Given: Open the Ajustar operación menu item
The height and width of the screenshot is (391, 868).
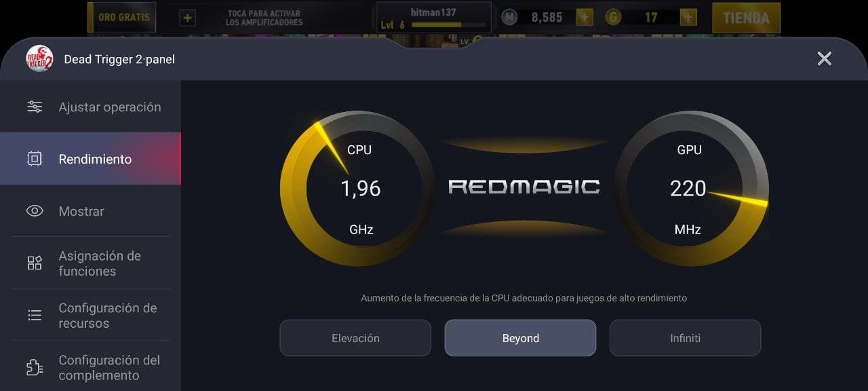Looking at the screenshot, I should pos(91,107).
